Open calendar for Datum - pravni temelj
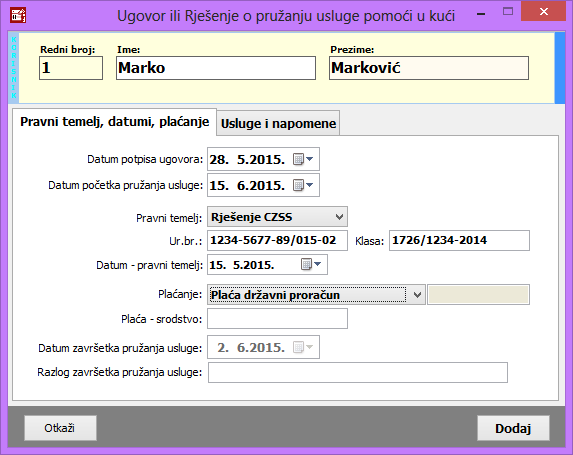This screenshot has height=455, width=573. 311,264
